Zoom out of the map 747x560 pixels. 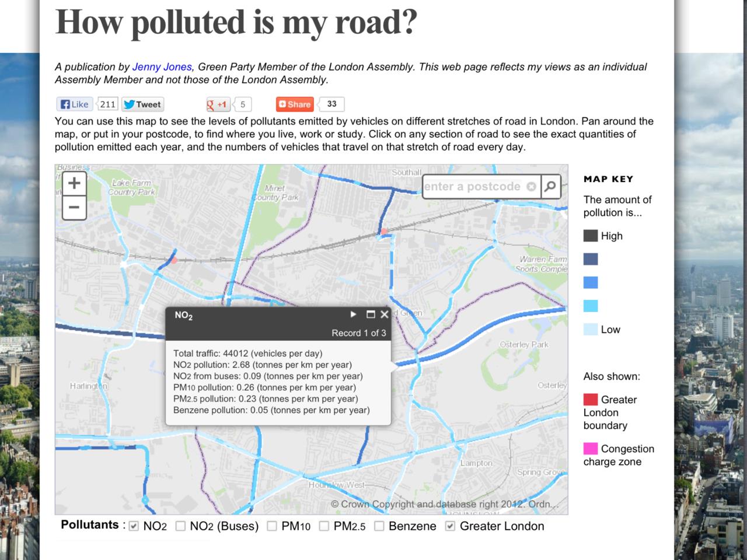74,208
